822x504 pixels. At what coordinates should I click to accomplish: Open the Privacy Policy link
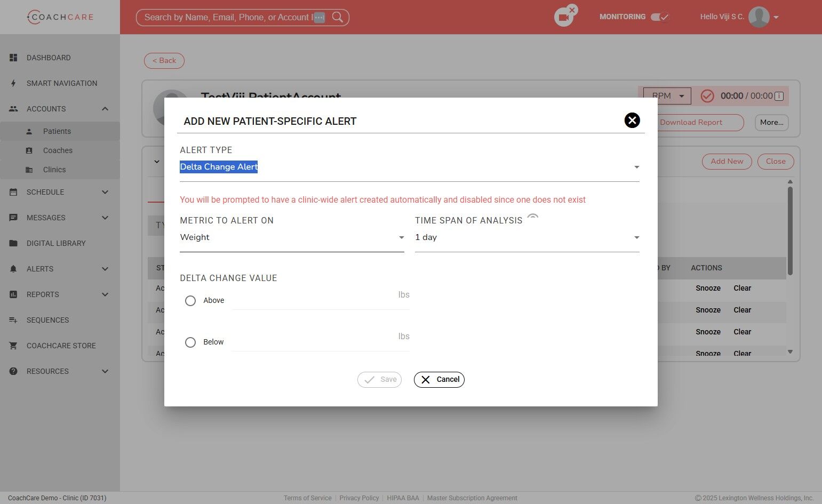point(359,498)
